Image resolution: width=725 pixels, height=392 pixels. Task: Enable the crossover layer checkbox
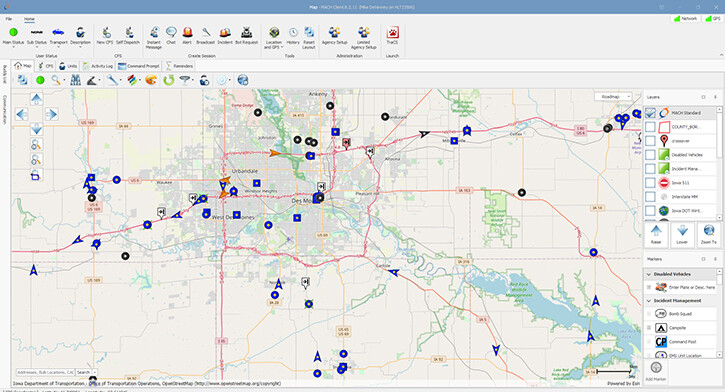click(x=651, y=141)
